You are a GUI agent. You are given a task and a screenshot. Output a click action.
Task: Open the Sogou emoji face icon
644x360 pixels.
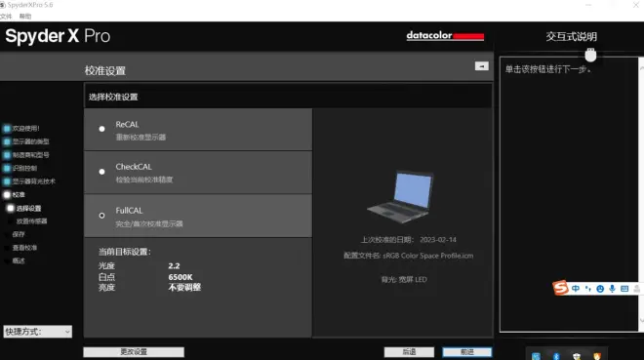(600, 289)
